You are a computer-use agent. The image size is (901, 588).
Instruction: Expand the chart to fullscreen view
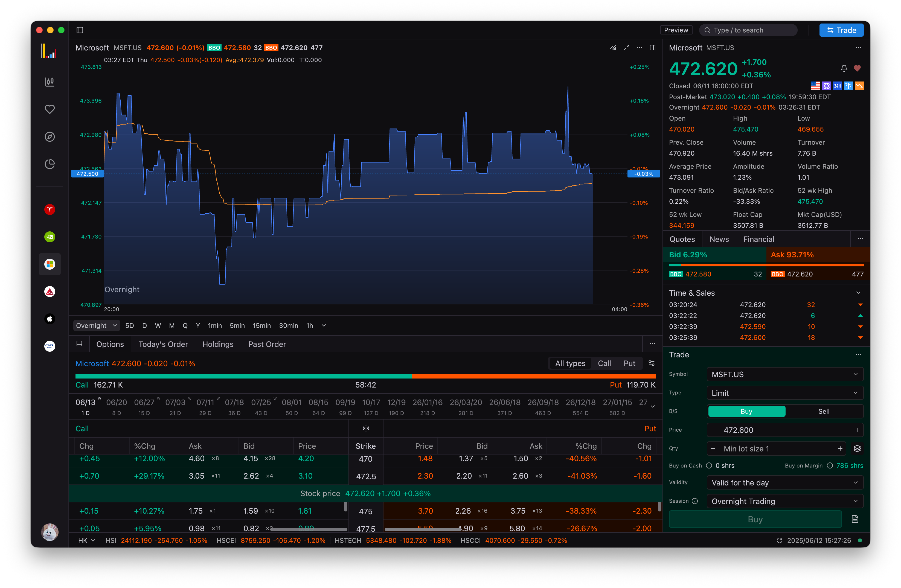tap(627, 48)
